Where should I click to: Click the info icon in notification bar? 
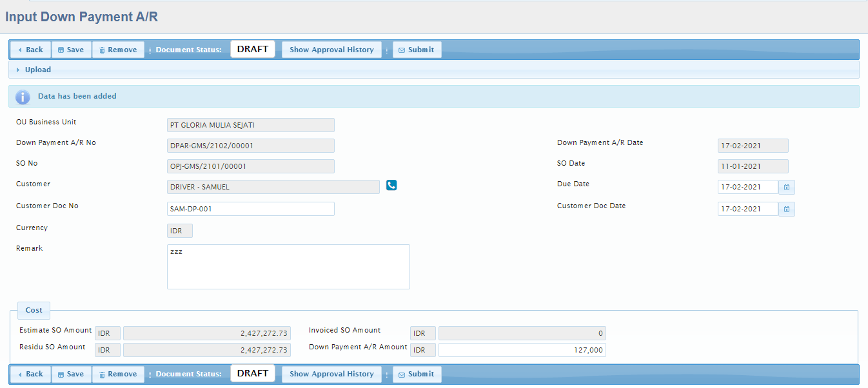pyautogui.click(x=23, y=97)
